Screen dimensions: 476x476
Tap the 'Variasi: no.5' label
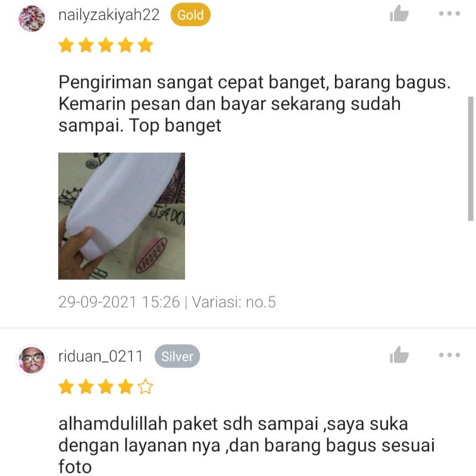click(x=234, y=302)
